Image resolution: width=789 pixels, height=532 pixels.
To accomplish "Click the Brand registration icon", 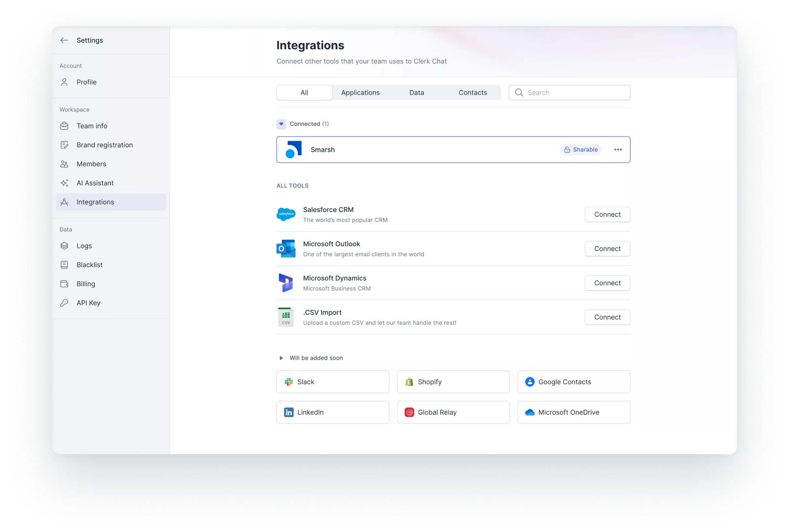I will [64, 145].
